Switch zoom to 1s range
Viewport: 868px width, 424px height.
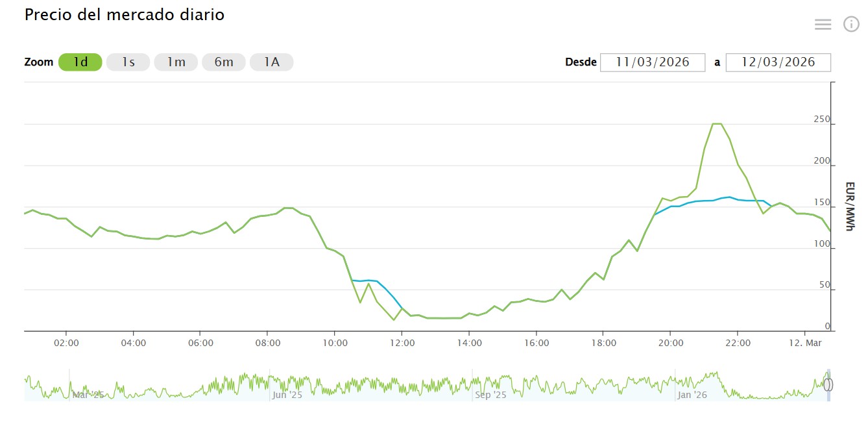click(128, 62)
